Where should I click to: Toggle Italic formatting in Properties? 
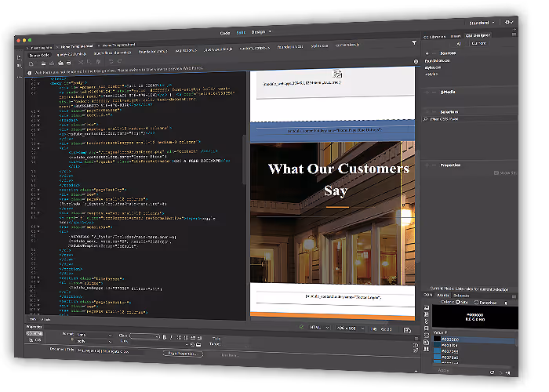pos(171,337)
